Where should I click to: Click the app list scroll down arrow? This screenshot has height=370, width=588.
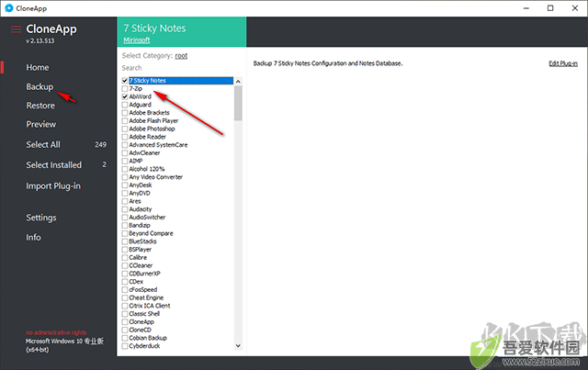pos(238,345)
